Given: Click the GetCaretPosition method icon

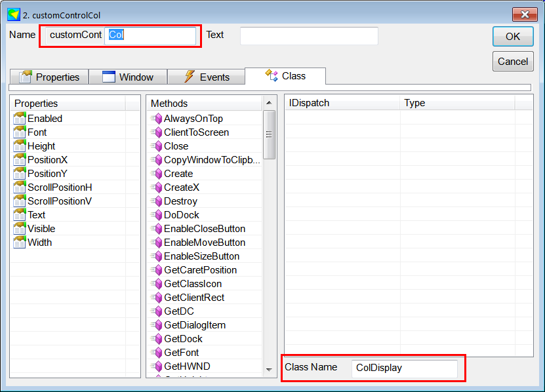Looking at the screenshot, I should (157, 270).
